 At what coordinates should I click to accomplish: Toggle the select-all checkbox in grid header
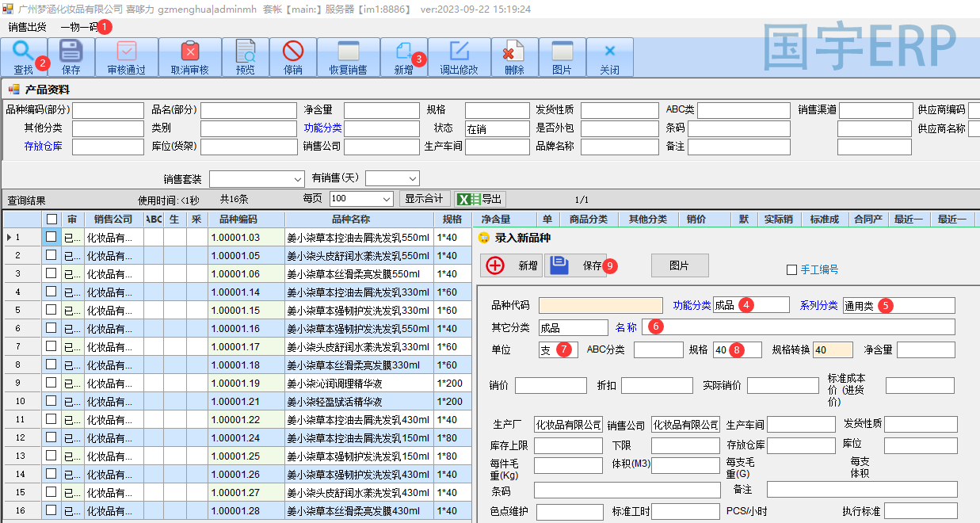51,220
